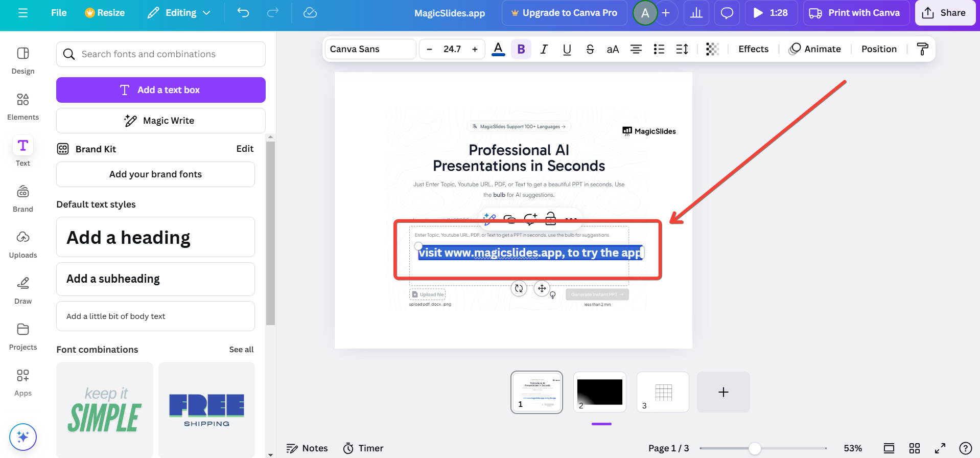Open the text color picker

coord(498,49)
